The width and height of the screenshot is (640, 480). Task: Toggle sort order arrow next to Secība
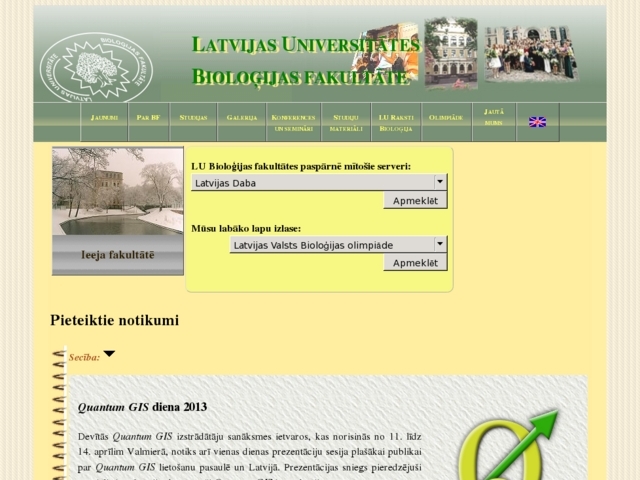tap(109, 353)
